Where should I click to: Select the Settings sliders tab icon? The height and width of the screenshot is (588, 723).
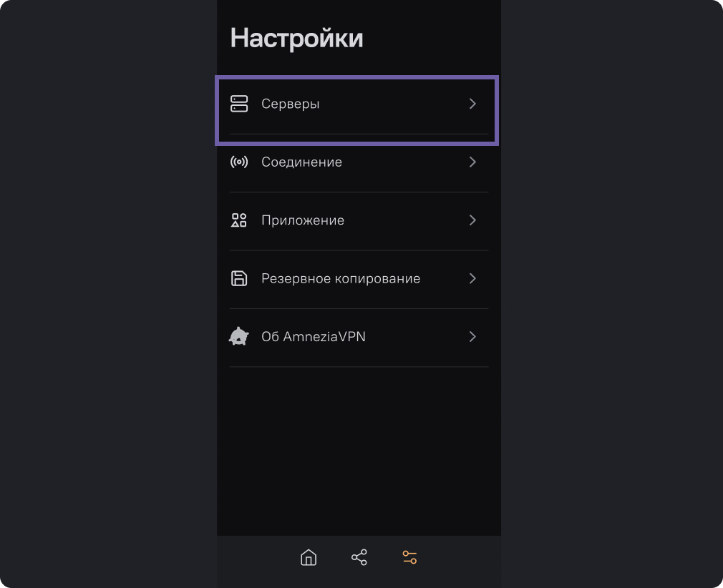coord(409,557)
